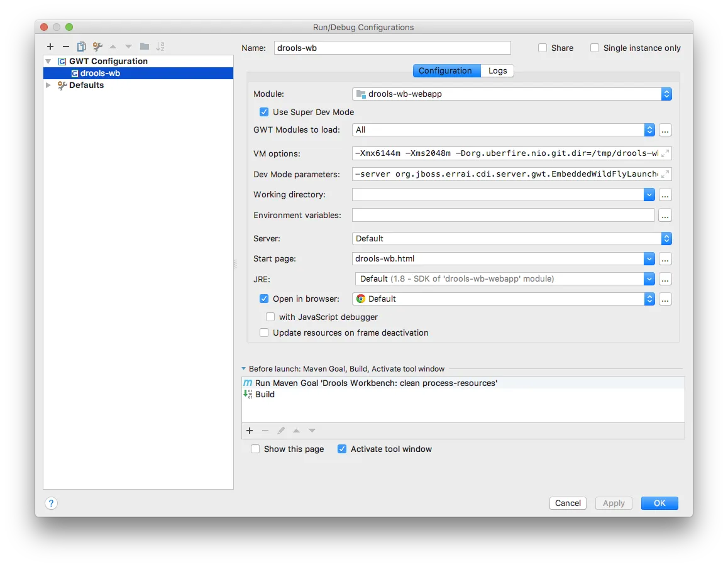This screenshot has height=567, width=728.
Task: Click the Apply button
Action: pos(614,503)
